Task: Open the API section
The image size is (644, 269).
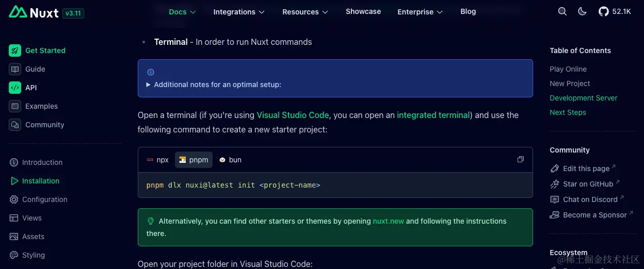Action: 31,88
